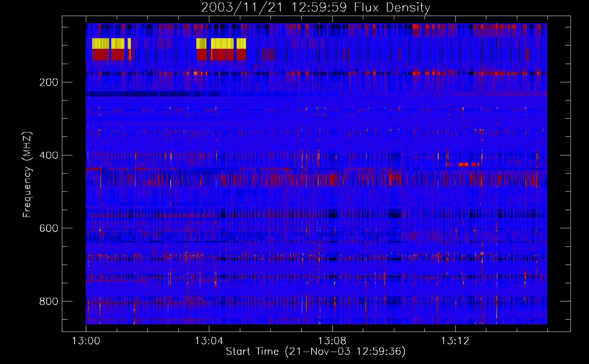589x364 pixels.
Task: Click the 'Frequency (MHZ)' axis label
Action: [27, 175]
